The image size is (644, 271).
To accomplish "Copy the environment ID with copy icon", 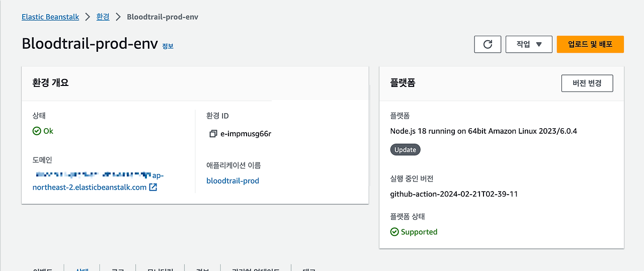I will [x=213, y=134].
